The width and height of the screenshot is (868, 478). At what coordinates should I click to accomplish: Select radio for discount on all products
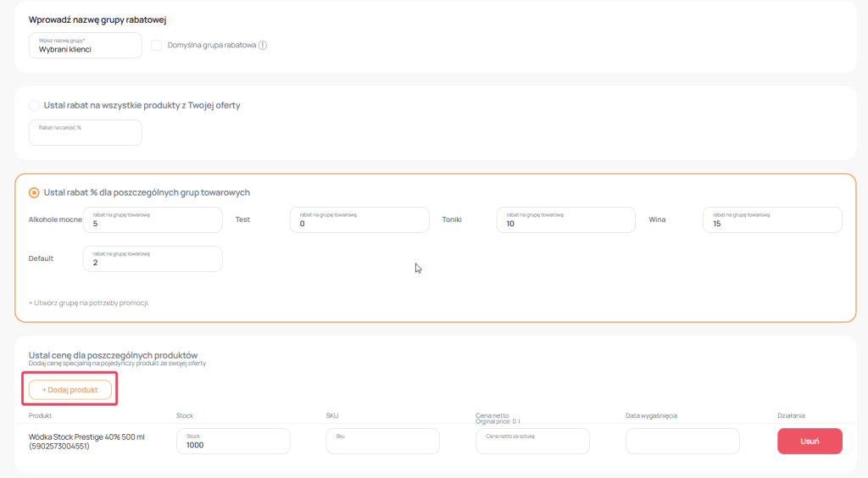tap(34, 106)
